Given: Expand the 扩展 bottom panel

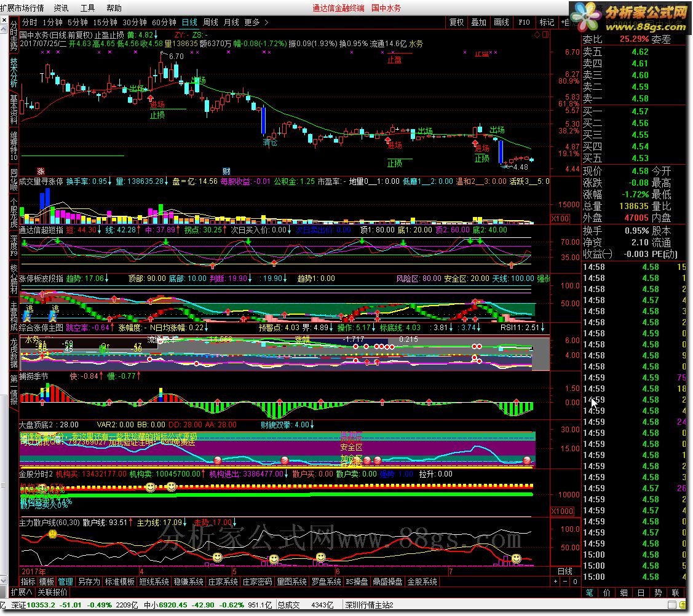Looking at the screenshot, I should 21,592.
